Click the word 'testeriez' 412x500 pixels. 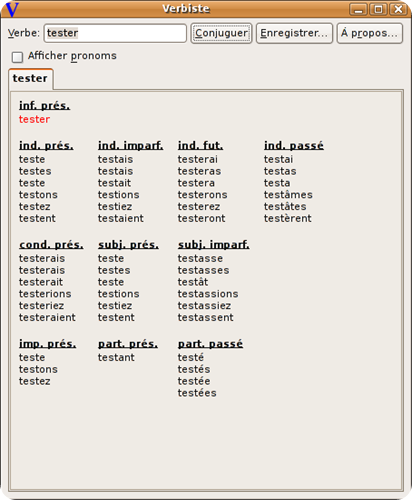point(41,306)
